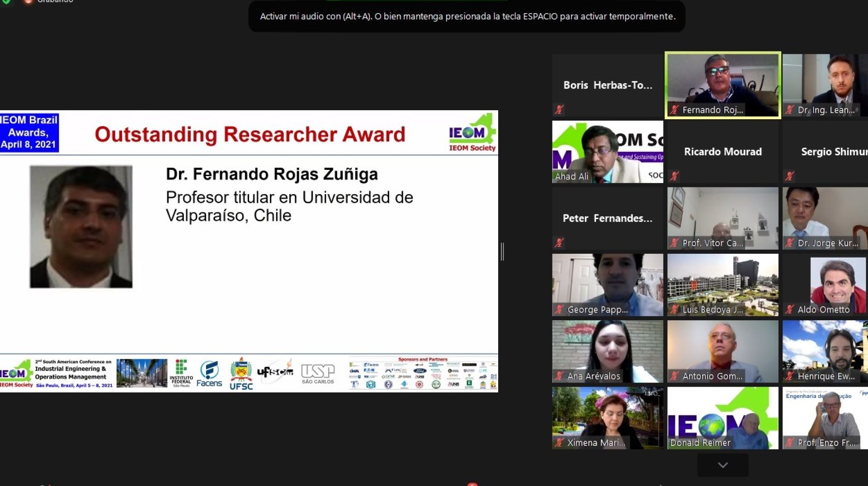Viewport: 868px width, 486px height.
Task: Pick the Henrique Ew... video tile
Action: [x=825, y=351]
